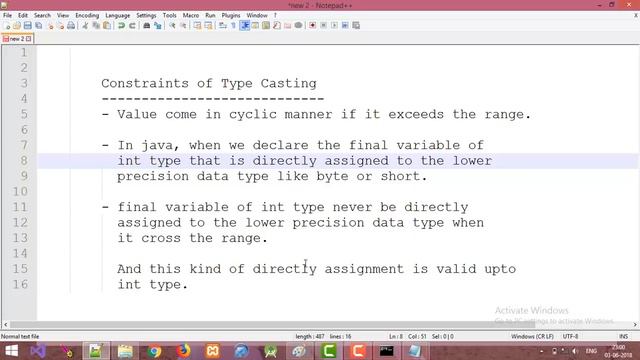Click the Close All toolbar icon
640x360 pixels.
coord(60,25)
